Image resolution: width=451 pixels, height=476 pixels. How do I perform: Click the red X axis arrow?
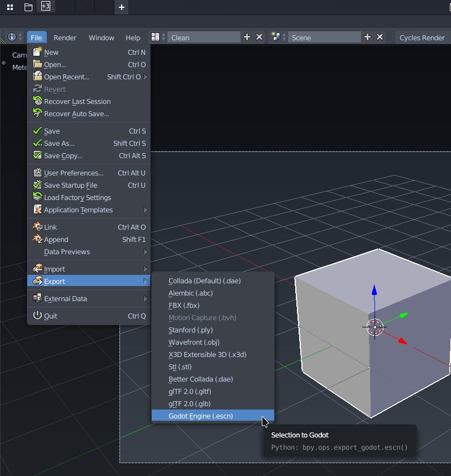(x=402, y=341)
